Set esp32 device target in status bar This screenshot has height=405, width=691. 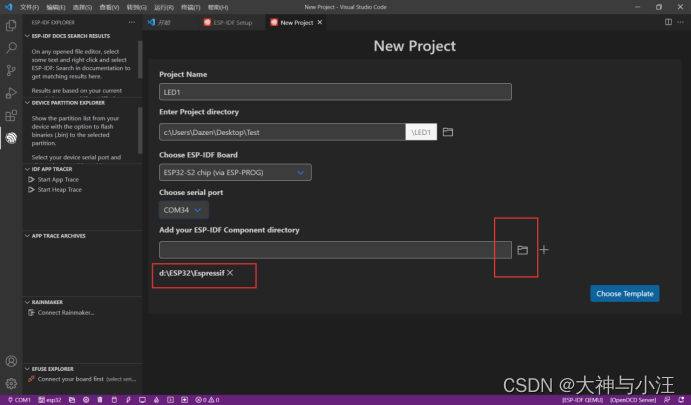[x=50, y=400]
